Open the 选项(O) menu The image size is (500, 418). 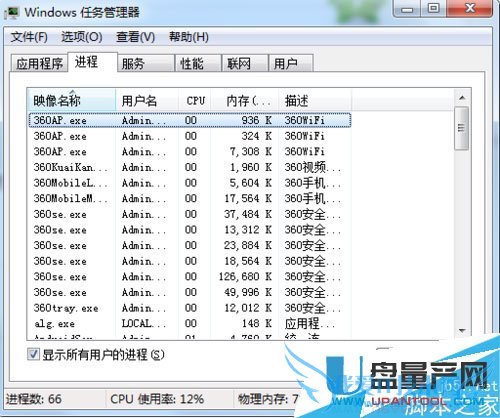82,37
